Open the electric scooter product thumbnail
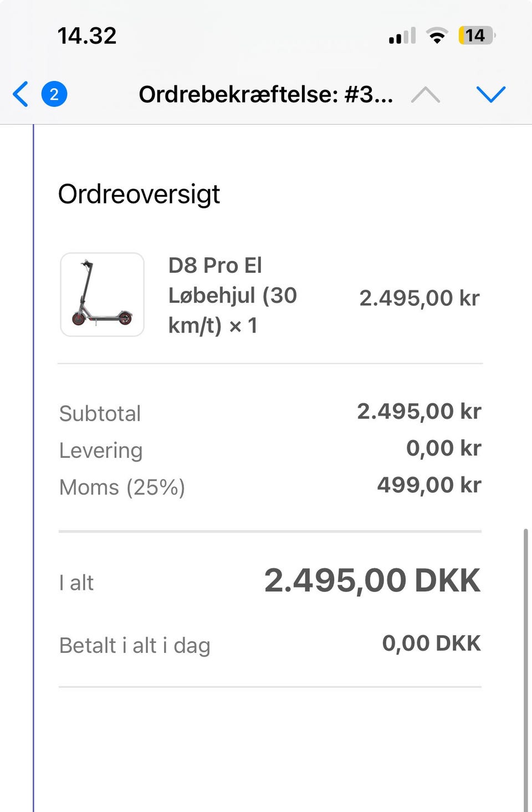This screenshot has height=812, width=532. 102,294
